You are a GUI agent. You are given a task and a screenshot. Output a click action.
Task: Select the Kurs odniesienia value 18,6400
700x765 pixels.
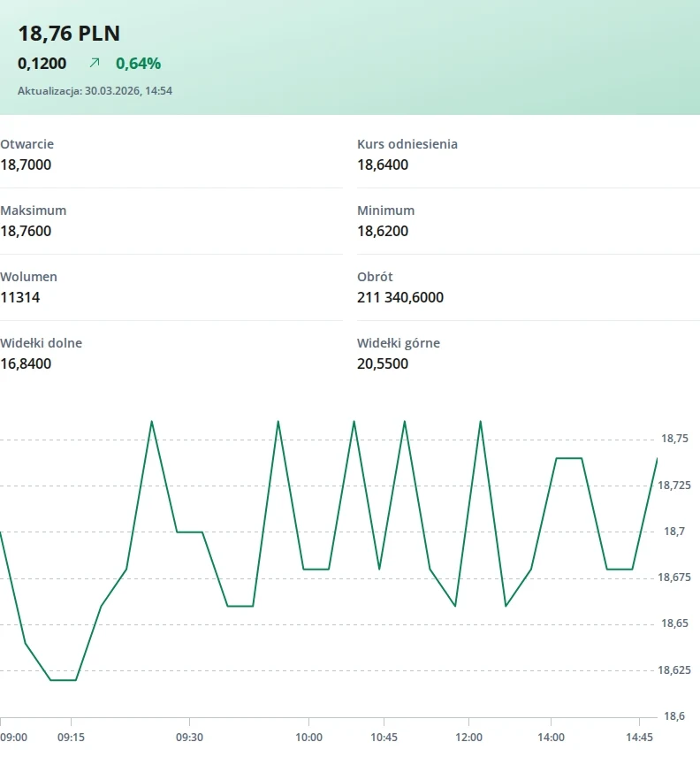[x=383, y=164]
